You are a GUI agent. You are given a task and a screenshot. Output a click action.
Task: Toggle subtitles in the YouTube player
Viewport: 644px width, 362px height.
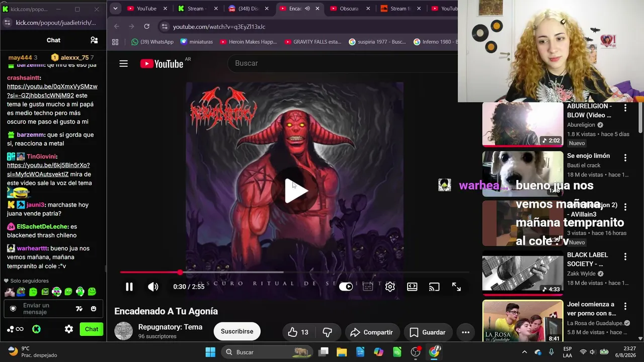[368, 287]
